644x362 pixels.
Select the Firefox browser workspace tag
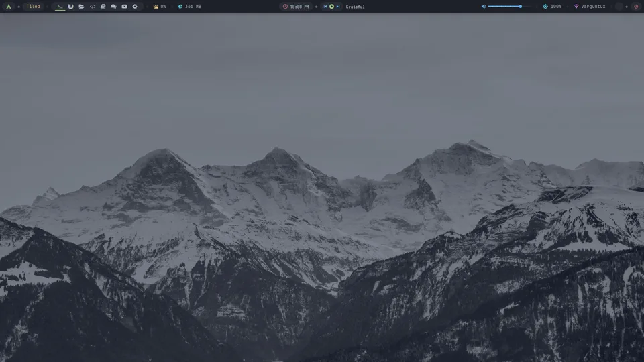70,7
